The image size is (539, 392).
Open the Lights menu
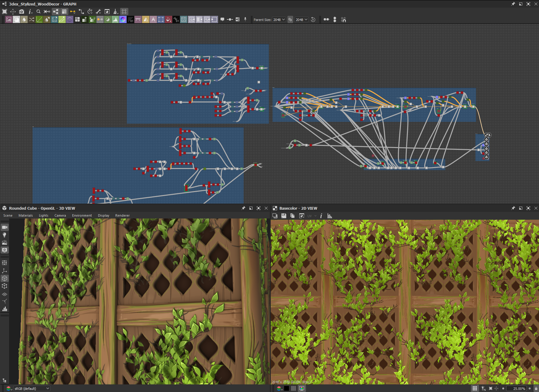coord(43,215)
